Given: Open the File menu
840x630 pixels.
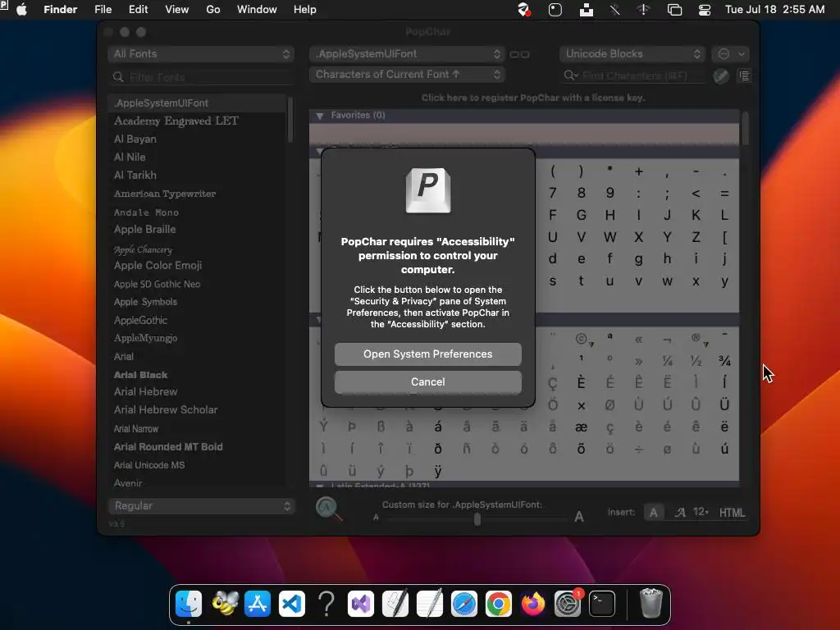Looking at the screenshot, I should tap(103, 10).
